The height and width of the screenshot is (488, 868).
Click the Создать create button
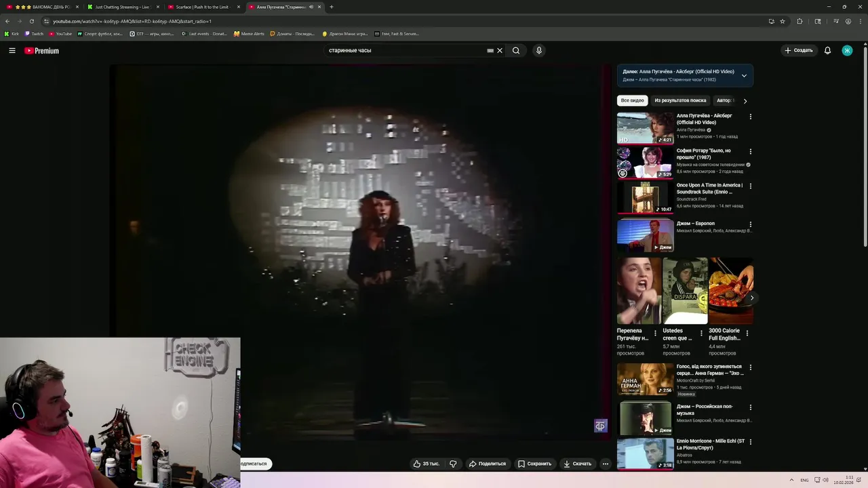[798, 50]
